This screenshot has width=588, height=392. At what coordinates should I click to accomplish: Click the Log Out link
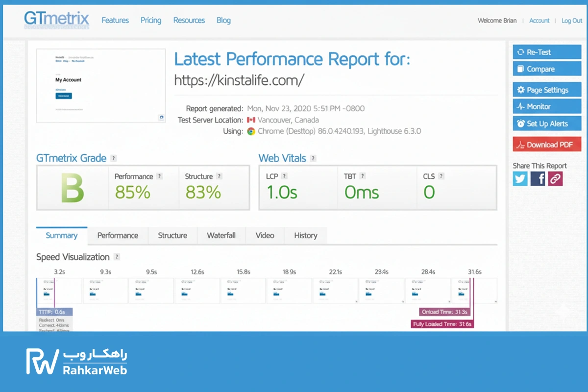pyautogui.click(x=572, y=21)
